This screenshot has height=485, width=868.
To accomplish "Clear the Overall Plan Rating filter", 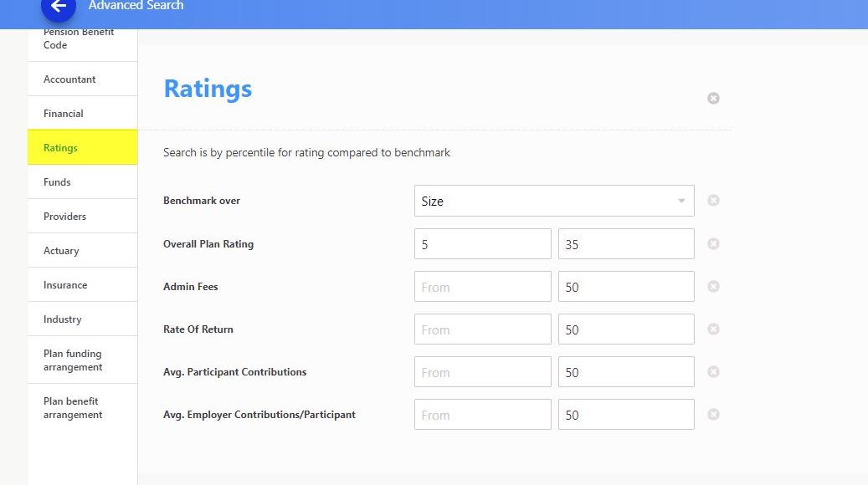I will pos(713,243).
